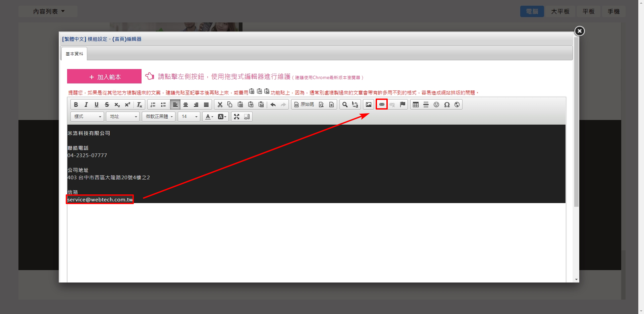Screen dimensions: 644x314
Task: Click the insert link icon in toolbar
Action: (x=382, y=105)
